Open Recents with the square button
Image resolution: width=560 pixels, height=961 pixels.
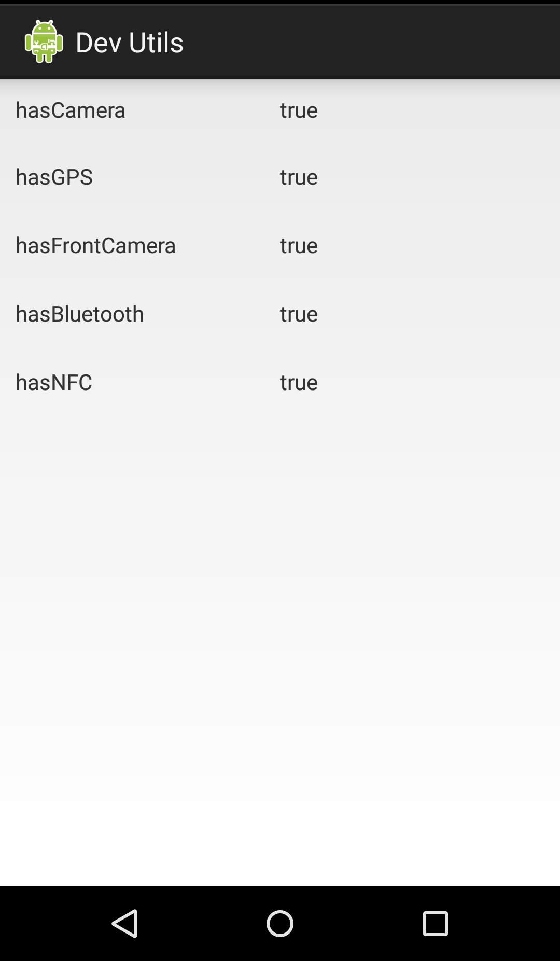pos(435,923)
